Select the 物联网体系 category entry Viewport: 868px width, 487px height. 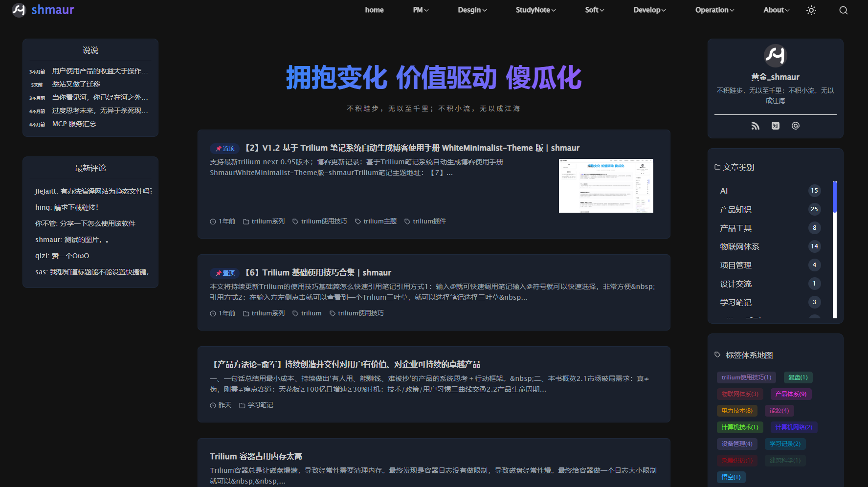pyautogui.click(x=739, y=246)
